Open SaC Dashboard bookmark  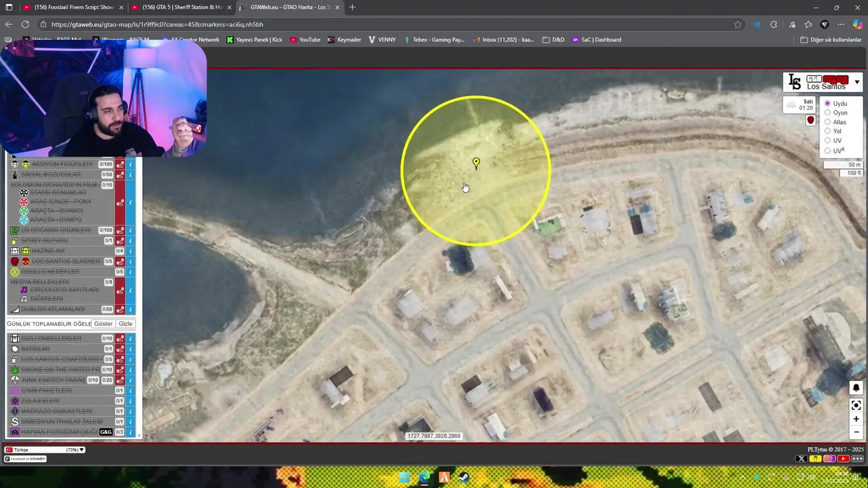point(597,40)
